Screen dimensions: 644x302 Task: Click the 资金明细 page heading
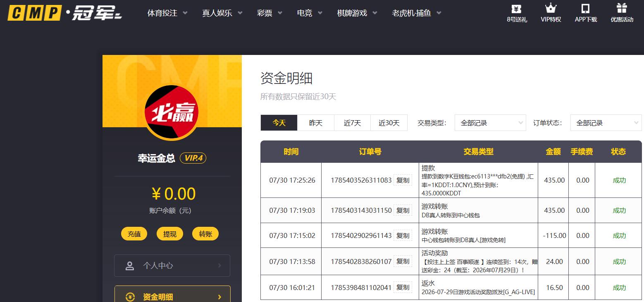(x=286, y=78)
